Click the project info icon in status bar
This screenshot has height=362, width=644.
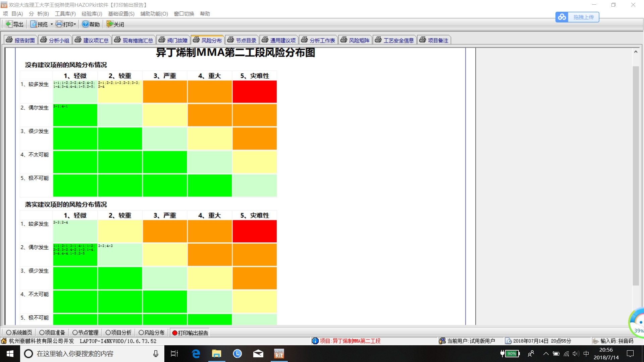coord(315,341)
